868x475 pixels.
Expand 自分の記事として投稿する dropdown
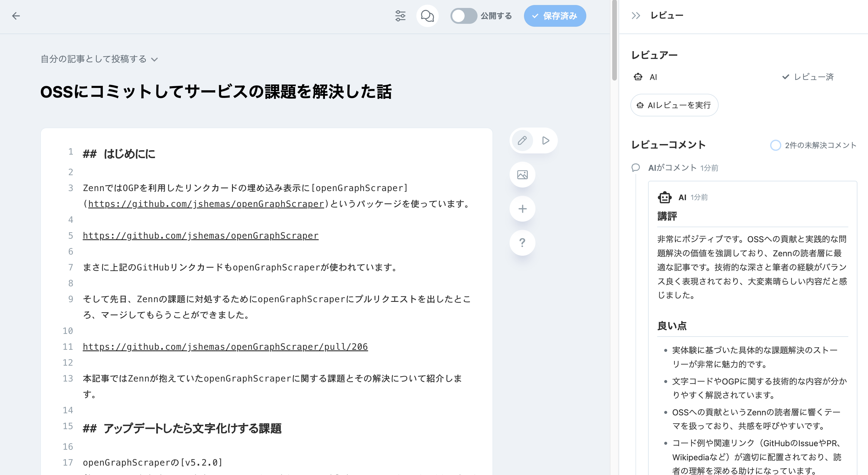click(99, 59)
